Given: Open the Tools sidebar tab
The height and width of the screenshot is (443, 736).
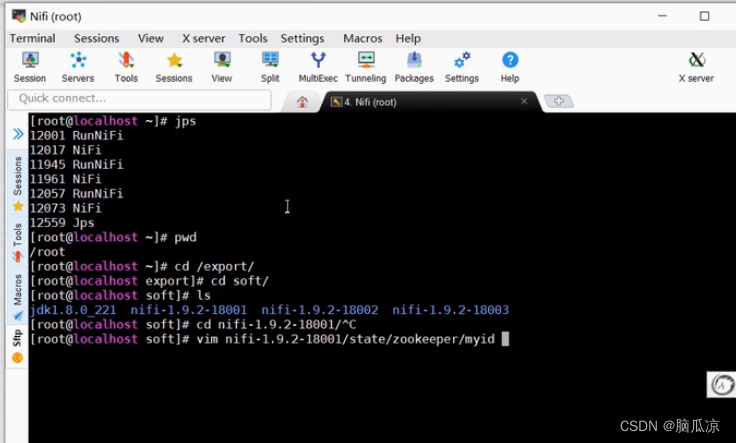Looking at the screenshot, I should pyautogui.click(x=18, y=242).
